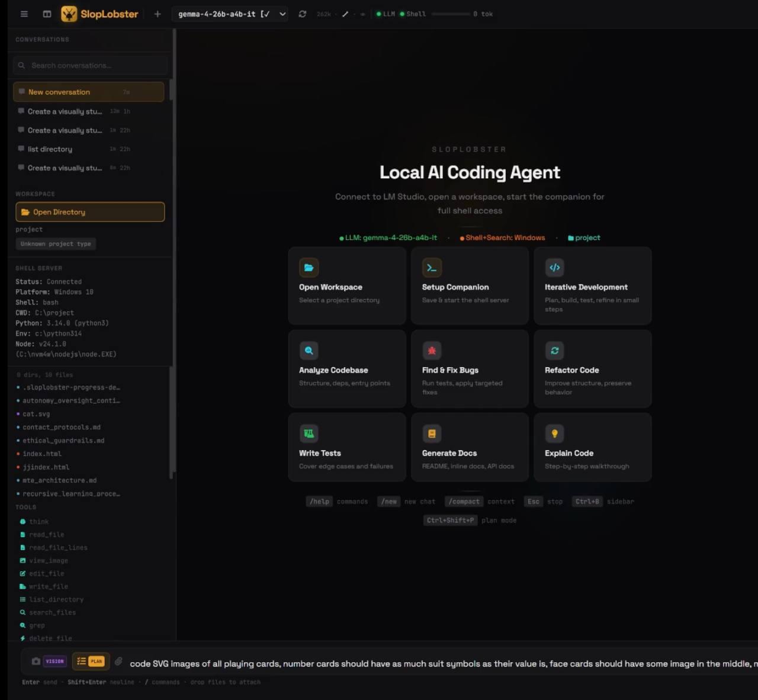Click the list_directory tool icon

tap(23, 600)
